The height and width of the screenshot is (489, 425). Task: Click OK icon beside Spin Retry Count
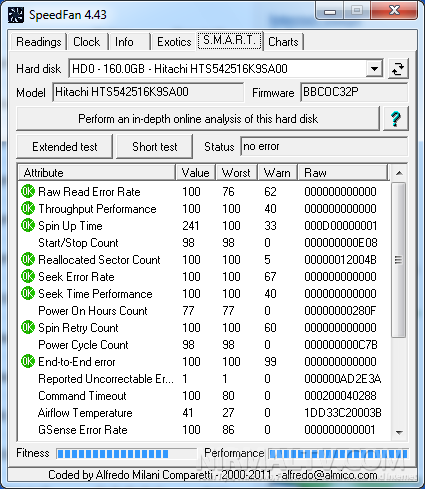28,328
